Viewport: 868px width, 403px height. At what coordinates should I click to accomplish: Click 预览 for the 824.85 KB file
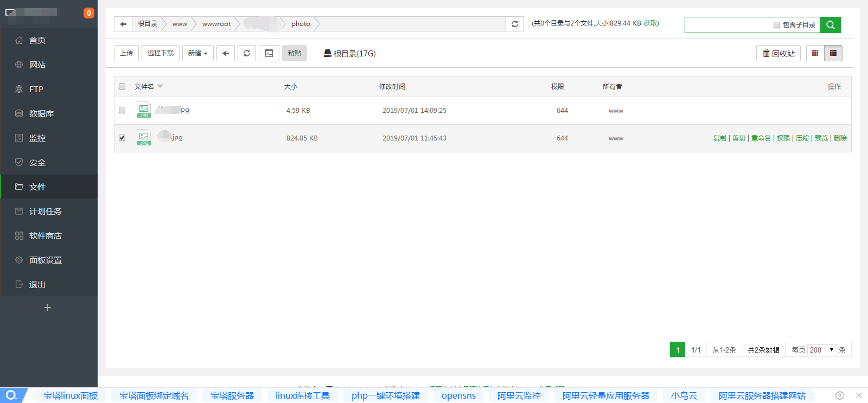click(821, 138)
